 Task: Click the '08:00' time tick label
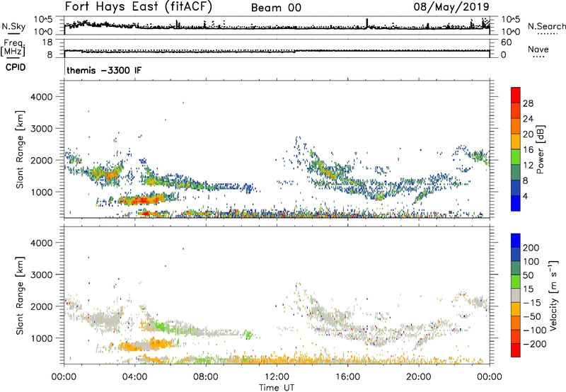(206, 377)
